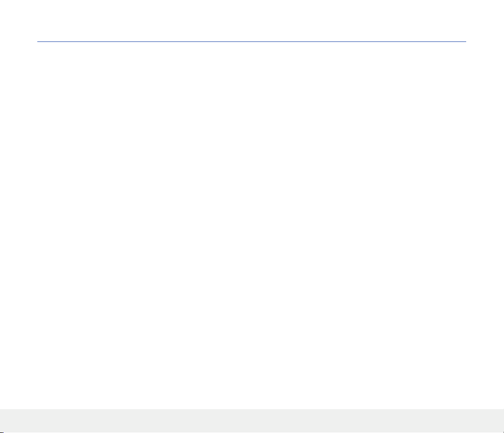The width and height of the screenshot is (504, 433).
Task: Click the blue horizontal divider line
Action: coord(252,41)
